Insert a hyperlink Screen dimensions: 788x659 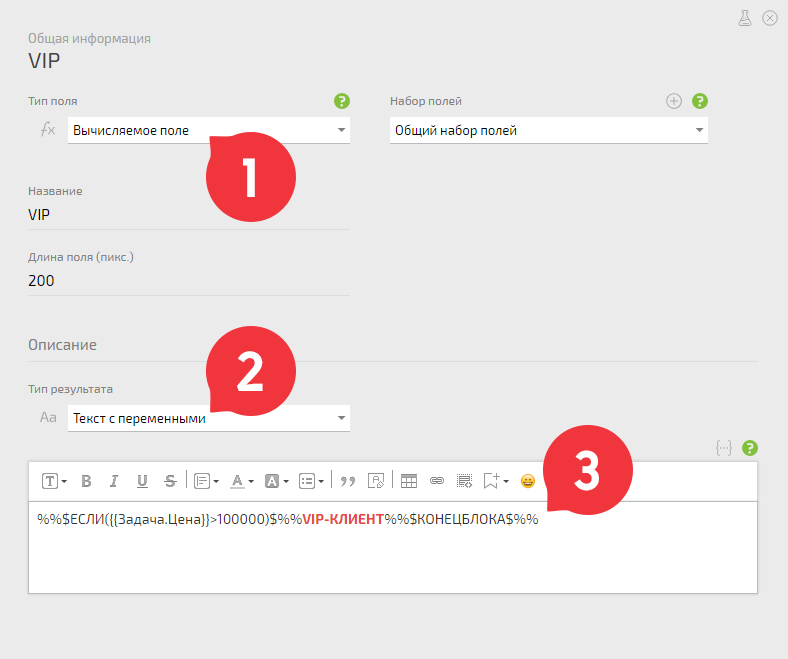point(437,481)
